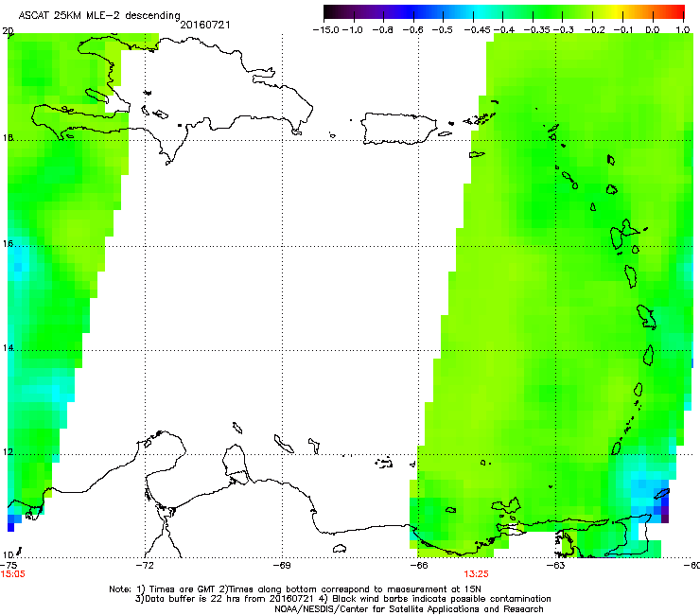Click the 18 latitude axis label

point(8,137)
